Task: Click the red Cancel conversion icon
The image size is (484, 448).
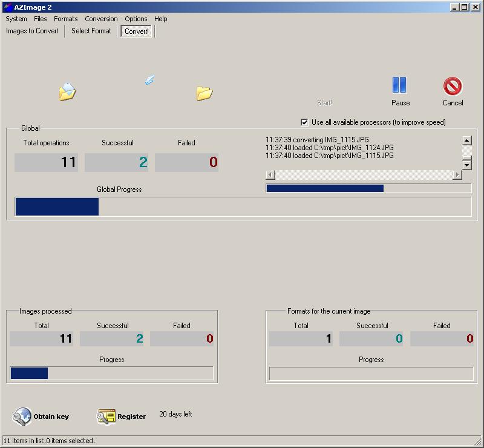Action: pos(453,86)
